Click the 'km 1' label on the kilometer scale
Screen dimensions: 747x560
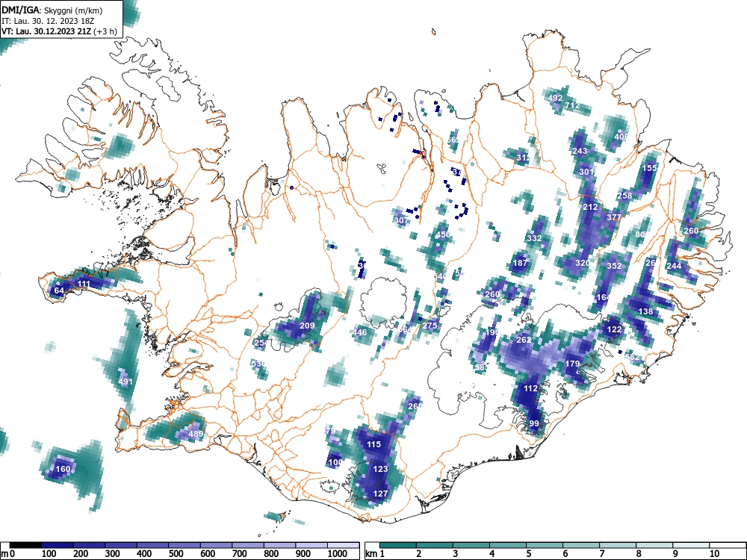pyautogui.click(x=375, y=554)
